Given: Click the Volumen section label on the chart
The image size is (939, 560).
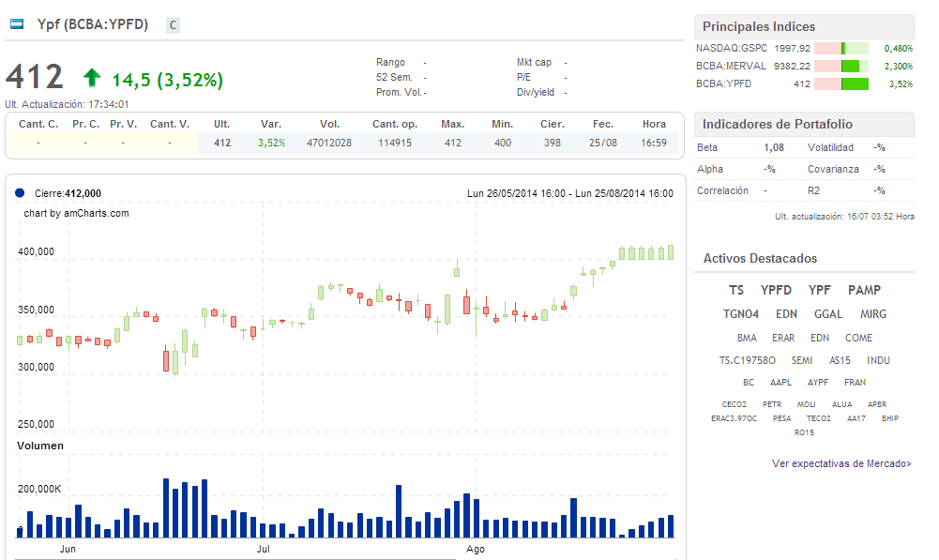Looking at the screenshot, I should [x=41, y=446].
